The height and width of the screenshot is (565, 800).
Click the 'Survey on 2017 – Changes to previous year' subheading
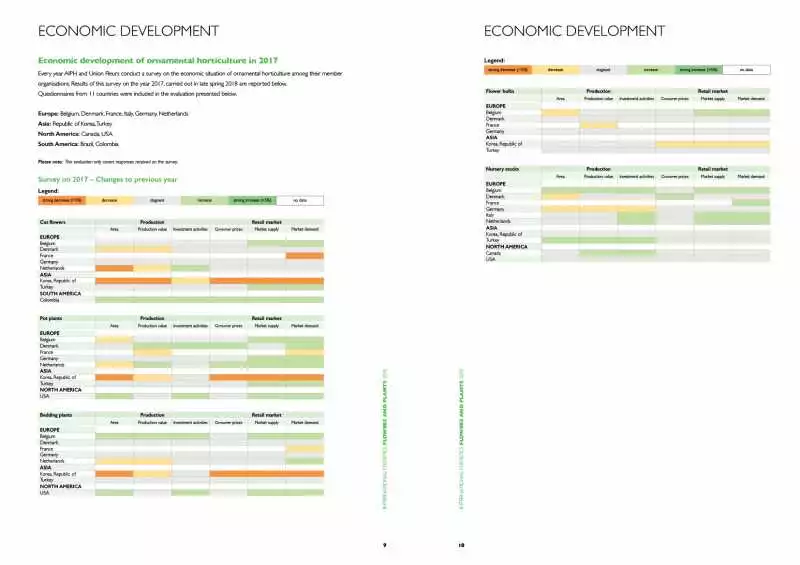pos(108,180)
